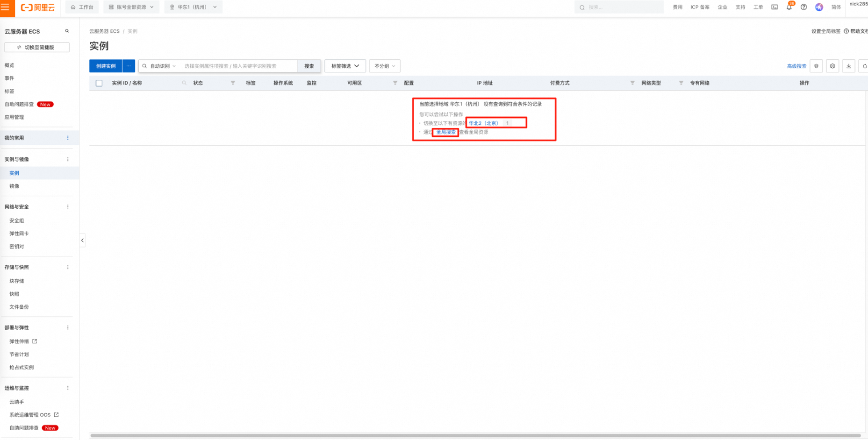868x440 pixels.
Task: Open the more actions button beside 创建实例
Action: point(129,66)
